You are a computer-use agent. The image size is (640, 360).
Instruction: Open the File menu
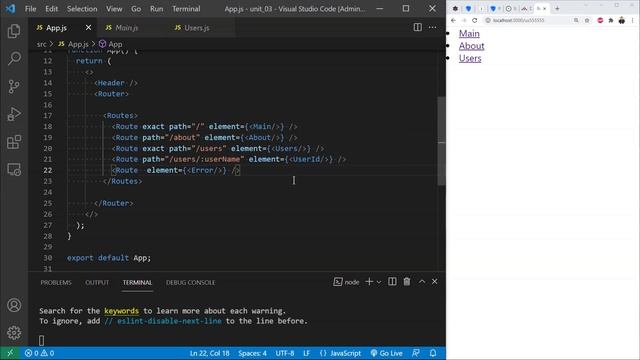(x=31, y=9)
